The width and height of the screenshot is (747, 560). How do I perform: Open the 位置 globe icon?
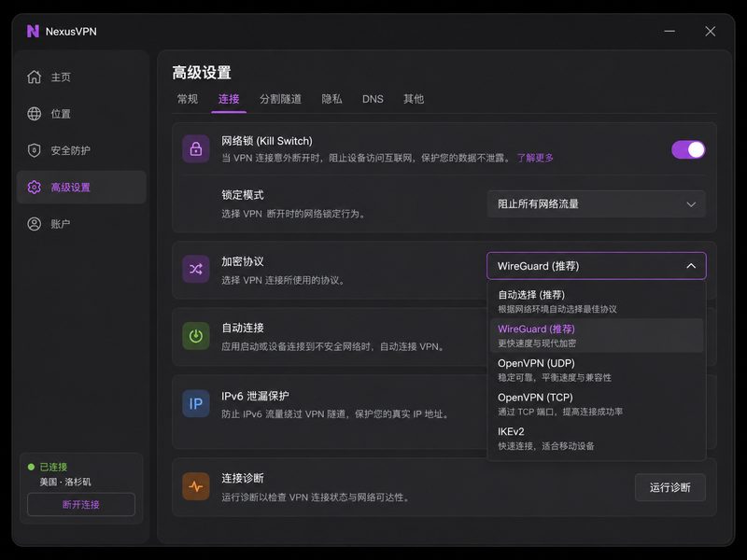(x=35, y=114)
